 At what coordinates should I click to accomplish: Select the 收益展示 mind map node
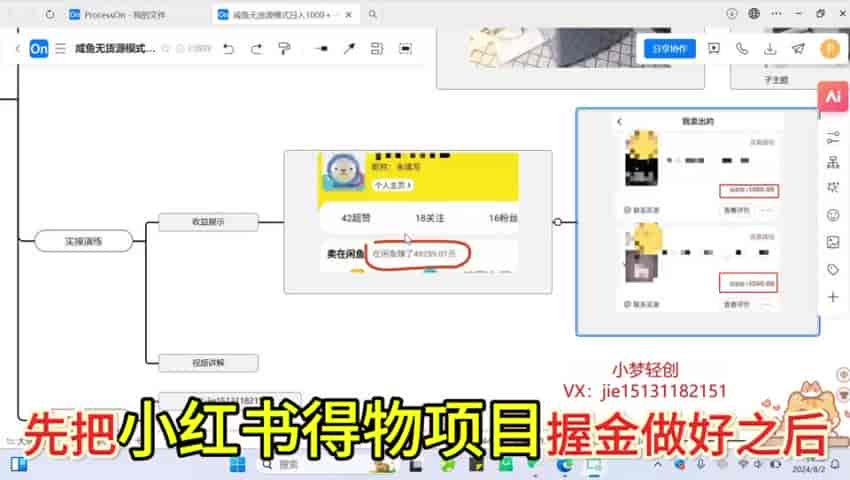pyautogui.click(x=208, y=222)
